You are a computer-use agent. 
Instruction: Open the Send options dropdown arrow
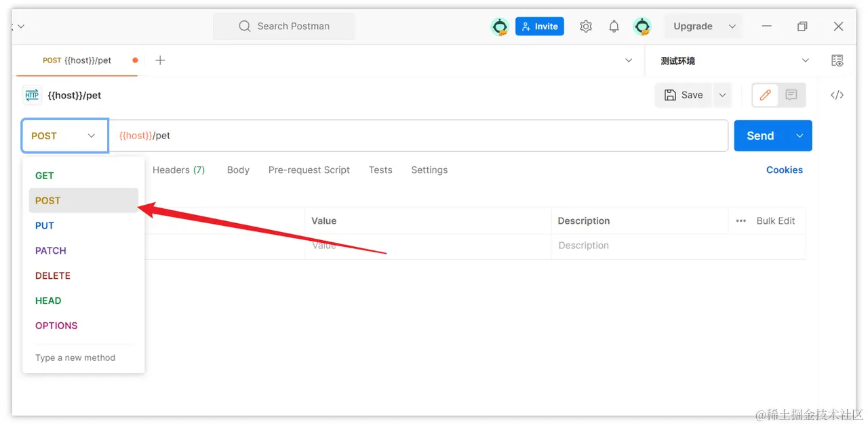[800, 136]
